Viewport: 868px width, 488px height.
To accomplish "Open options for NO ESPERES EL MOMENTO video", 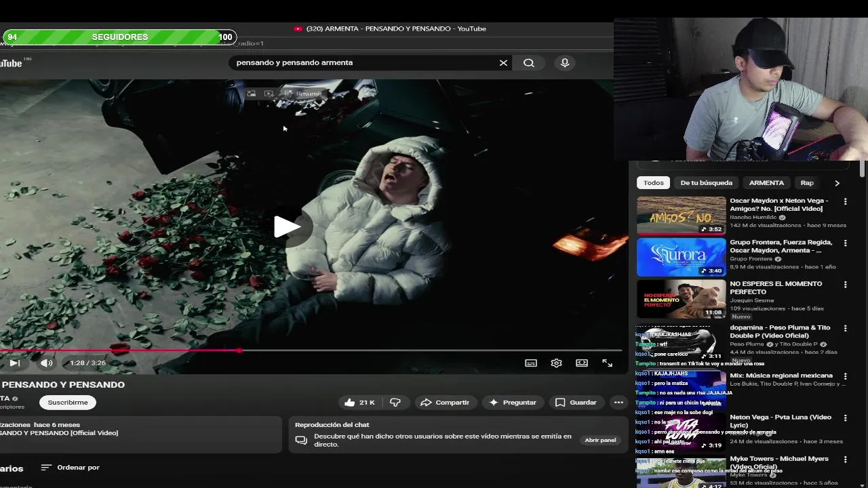I will (x=845, y=285).
